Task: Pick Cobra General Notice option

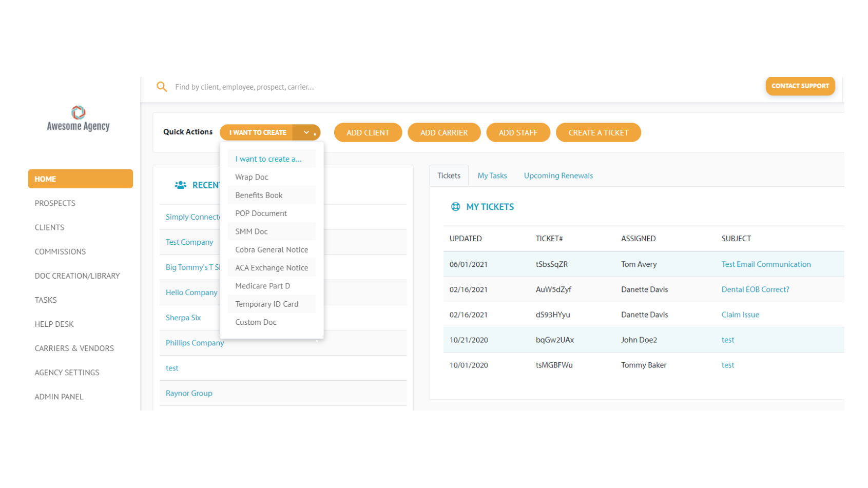Action: point(272,249)
